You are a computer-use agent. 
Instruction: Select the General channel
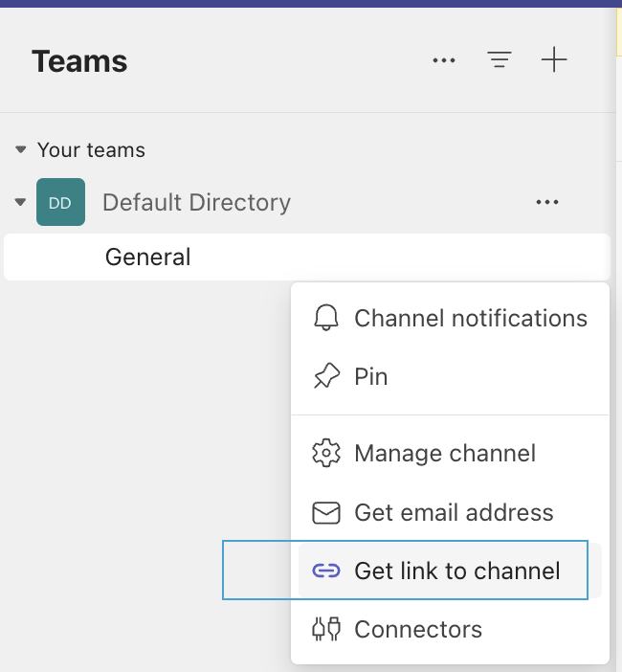pyautogui.click(x=307, y=258)
